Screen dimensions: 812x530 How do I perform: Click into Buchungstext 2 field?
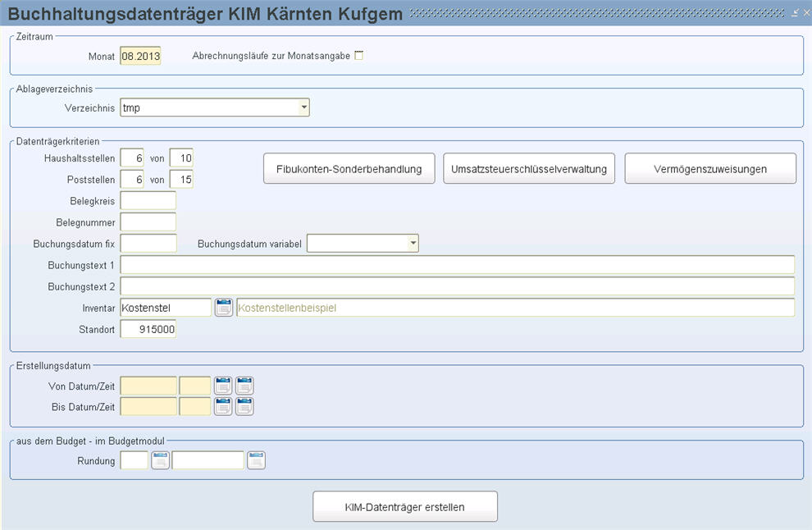point(458,286)
